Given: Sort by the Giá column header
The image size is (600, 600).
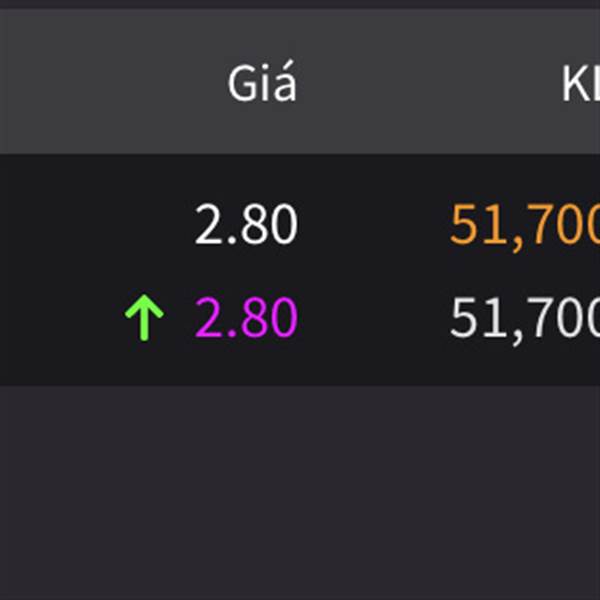Looking at the screenshot, I should pyautogui.click(x=262, y=82).
